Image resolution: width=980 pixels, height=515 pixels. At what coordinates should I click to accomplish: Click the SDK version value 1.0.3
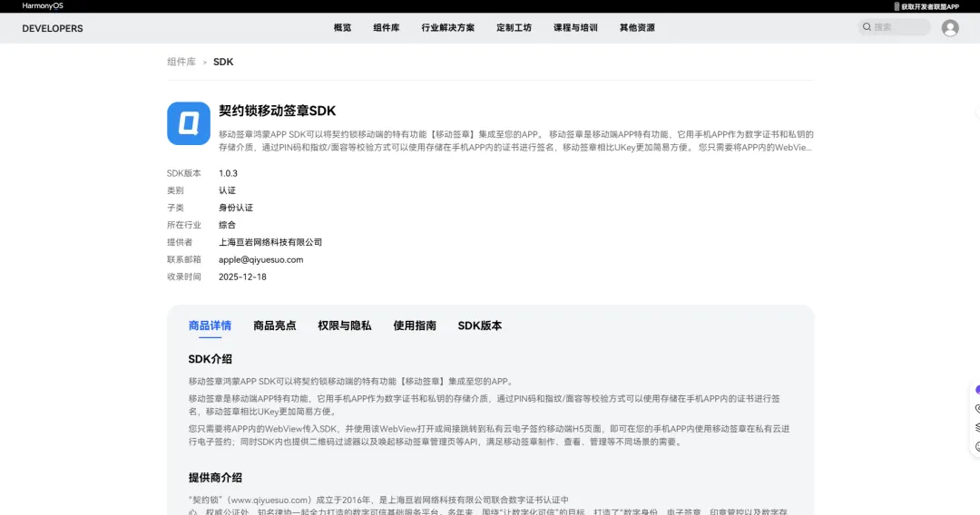pyautogui.click(x=228, y=173)
